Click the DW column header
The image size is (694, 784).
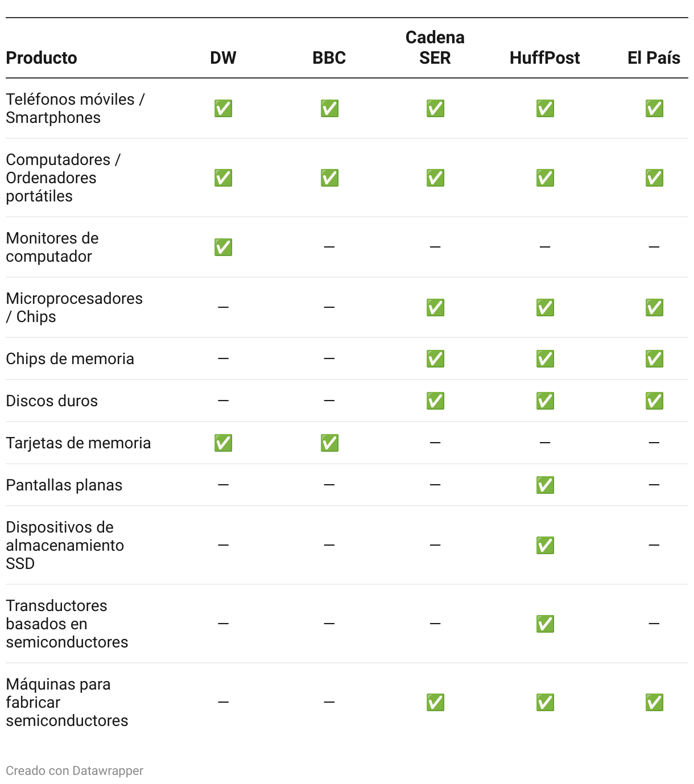(x=223, y=57)
